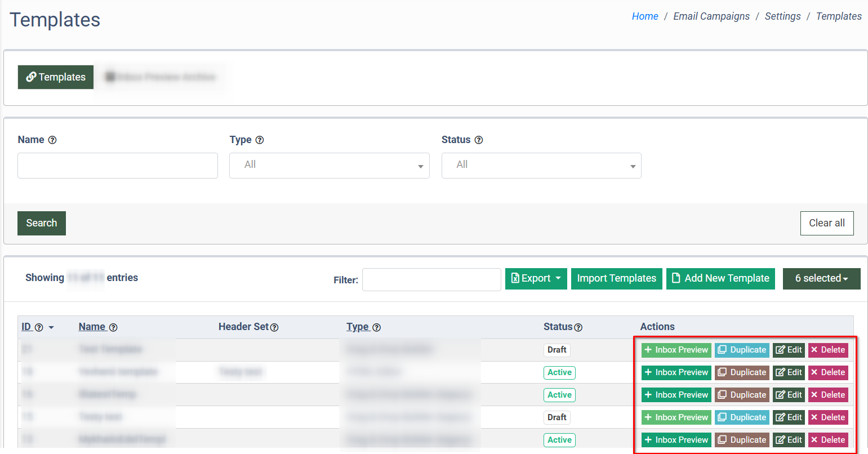Open the 6 selected columns dropdown
The height and width of the screenshot is (454, 868).
tap(821, 278)
